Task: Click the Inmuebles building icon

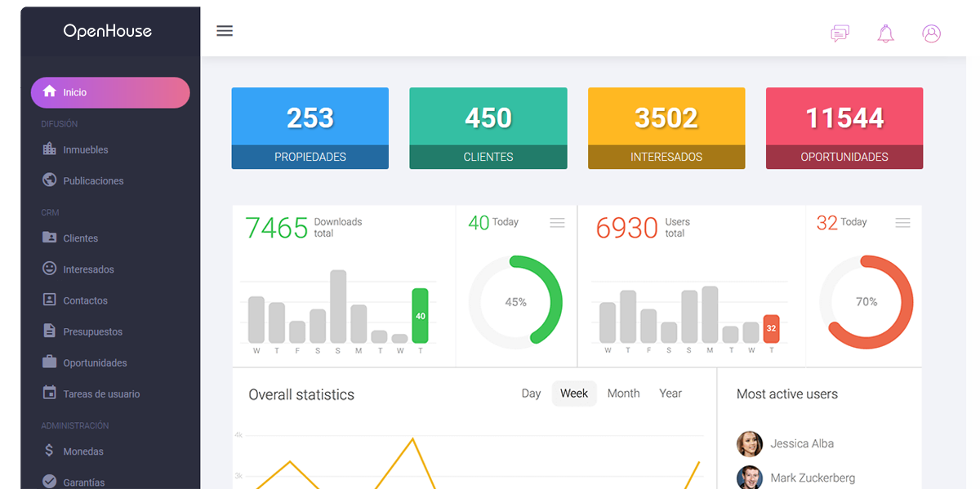Action: point(49,149)
